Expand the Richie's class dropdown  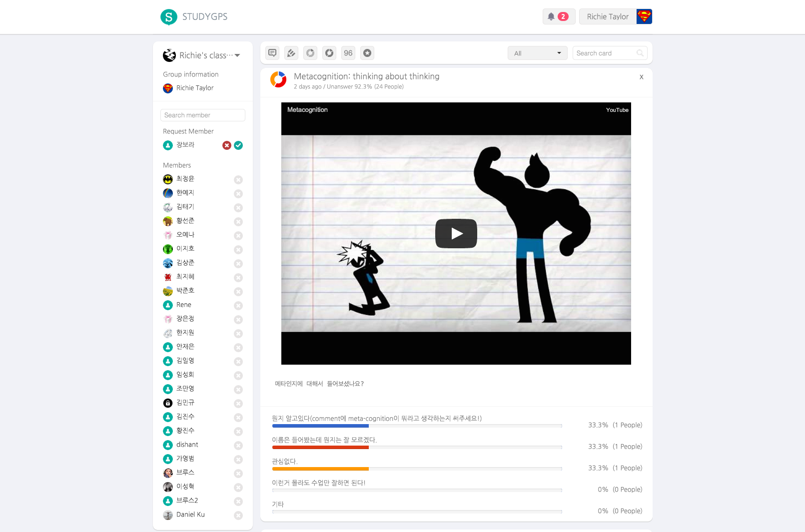click(x=237, y=55)
